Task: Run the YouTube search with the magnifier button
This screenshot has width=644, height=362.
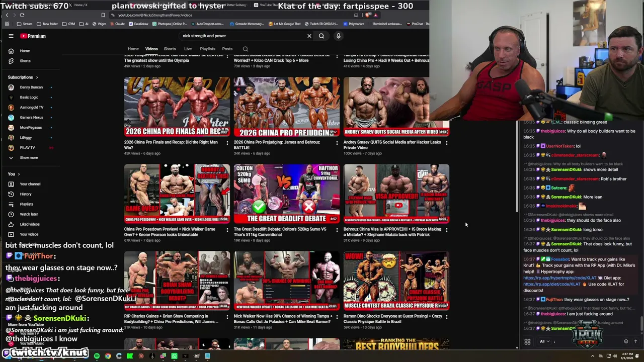Action: [x=321, y=36]
